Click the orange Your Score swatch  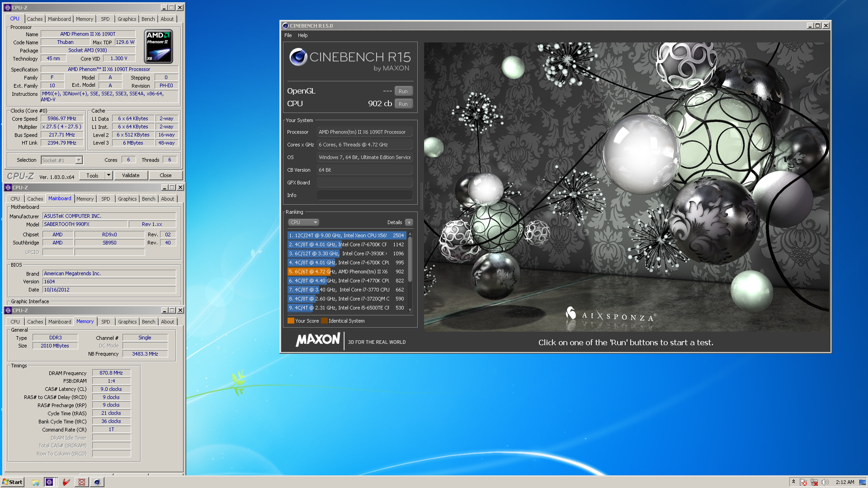coord(291,321)
